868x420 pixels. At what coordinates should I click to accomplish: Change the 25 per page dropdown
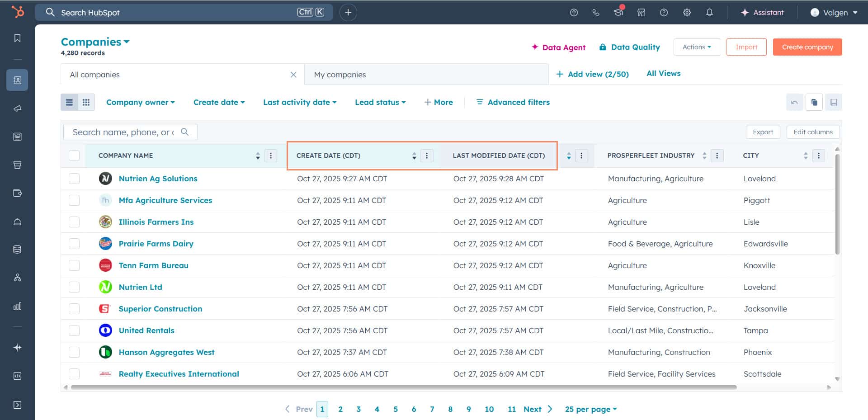[591, 409]
